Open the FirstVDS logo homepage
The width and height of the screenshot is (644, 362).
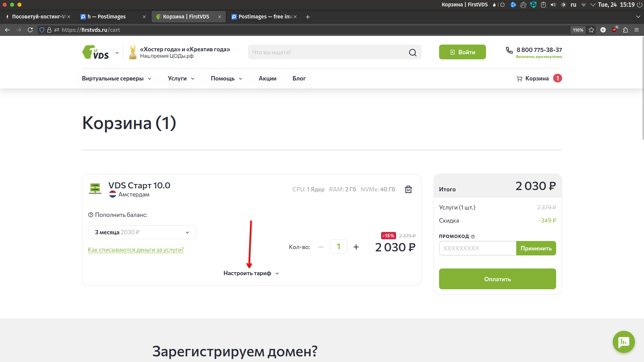pos(96,52)
